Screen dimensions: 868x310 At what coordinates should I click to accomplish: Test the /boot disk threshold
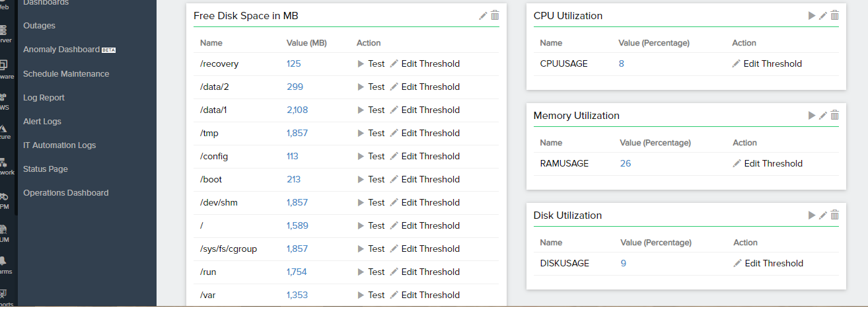pyautogui.click(x=371, y=180)
